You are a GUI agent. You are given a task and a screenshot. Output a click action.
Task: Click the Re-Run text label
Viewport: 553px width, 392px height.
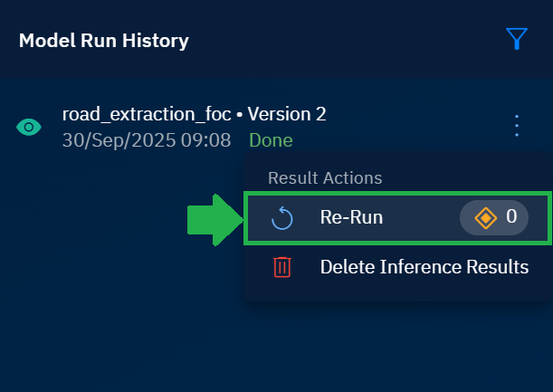tap(351, 217)
